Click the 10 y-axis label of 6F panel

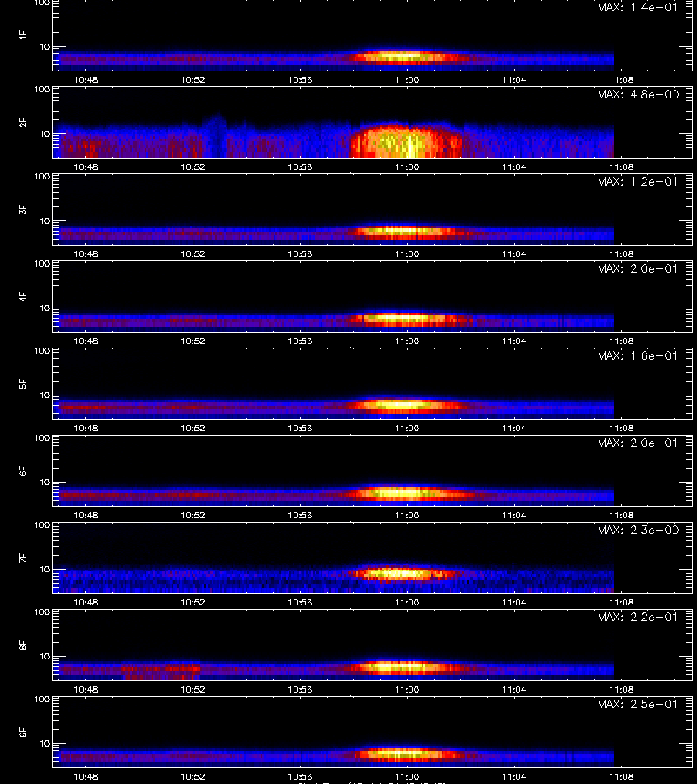click(x=44, y=483)
